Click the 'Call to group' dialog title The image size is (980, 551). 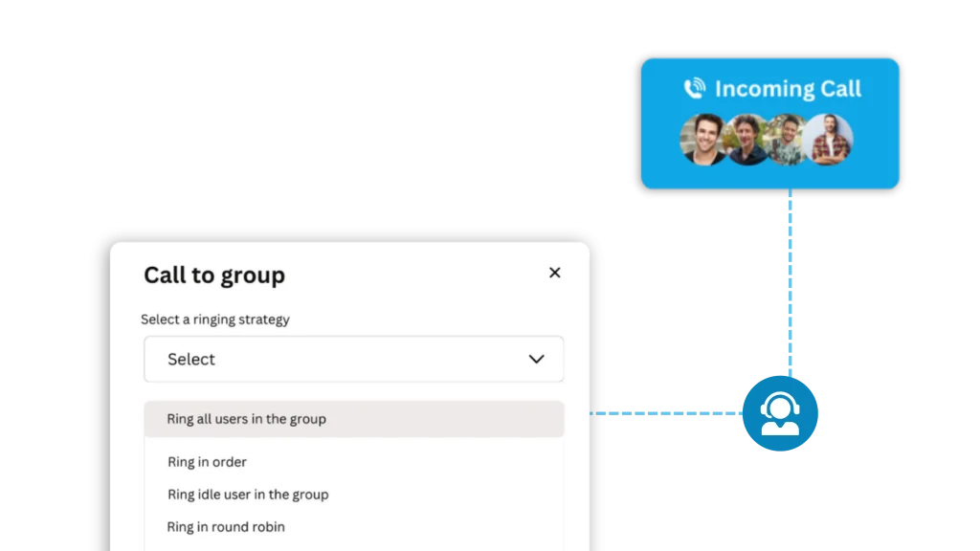tap(213, 275)
